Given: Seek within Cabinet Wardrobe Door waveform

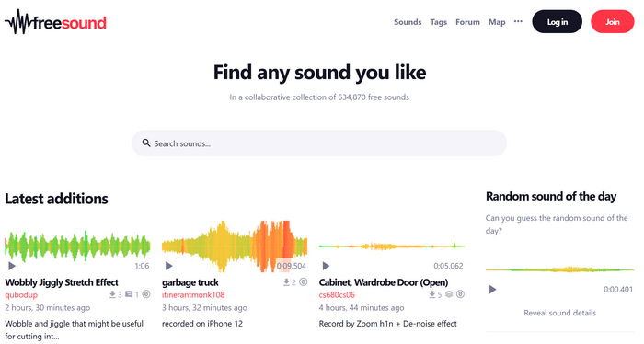Looking at the screenshot, I should coord(391,247).
